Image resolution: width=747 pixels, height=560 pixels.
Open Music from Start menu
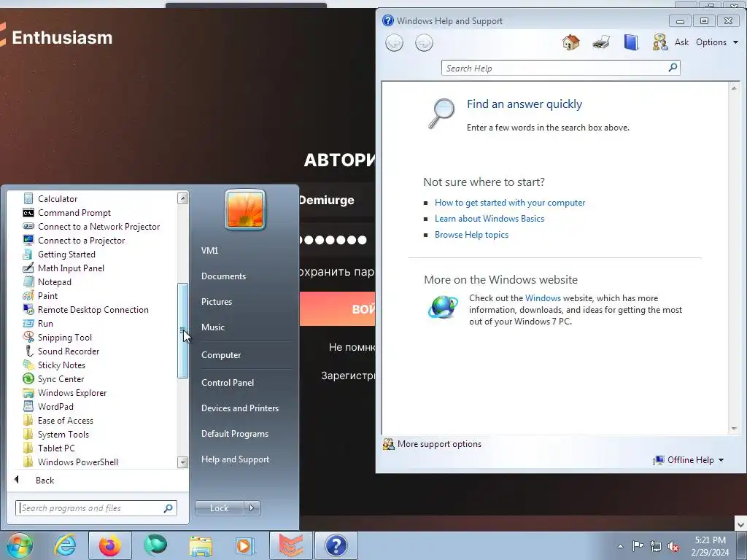click(212, 327)
